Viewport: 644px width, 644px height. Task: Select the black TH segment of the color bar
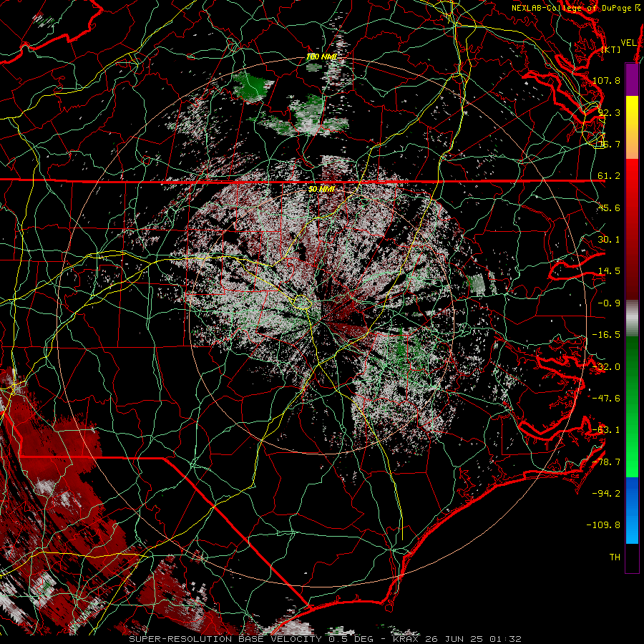632,557
